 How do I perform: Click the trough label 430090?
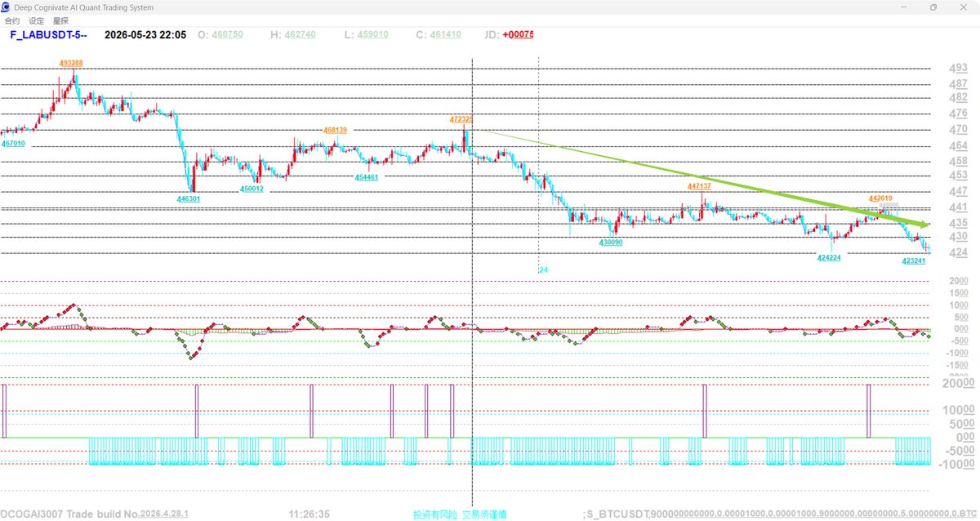click(x=611, y=243)
